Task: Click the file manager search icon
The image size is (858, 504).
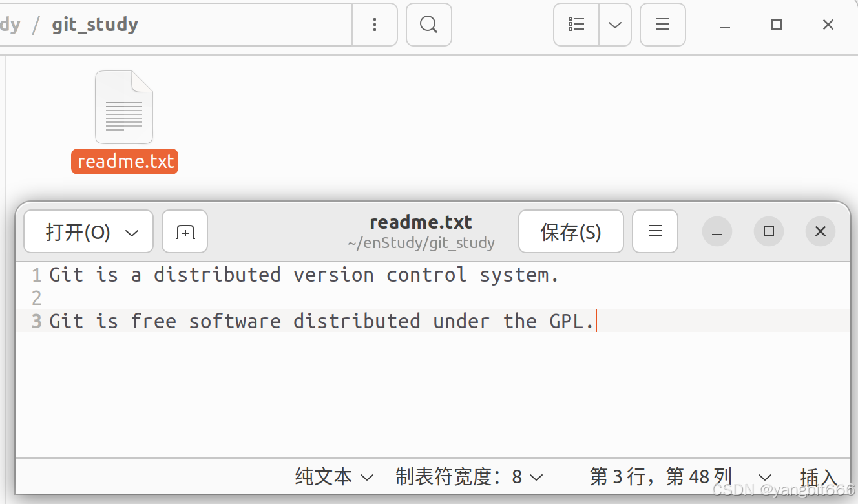Action: 428,25
